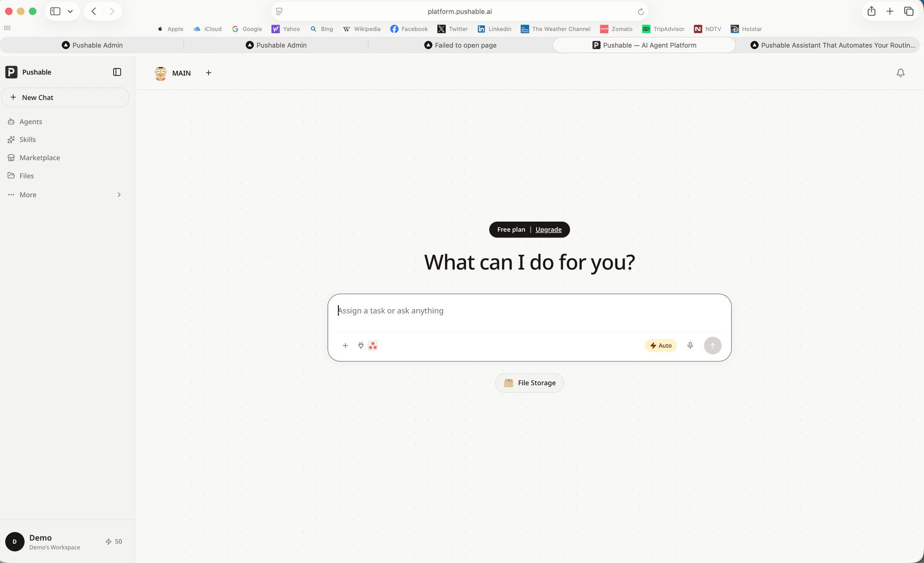Viewport: 924px width, 563px height.
Task: Go to Marketplace
Action: click(39, 157)
